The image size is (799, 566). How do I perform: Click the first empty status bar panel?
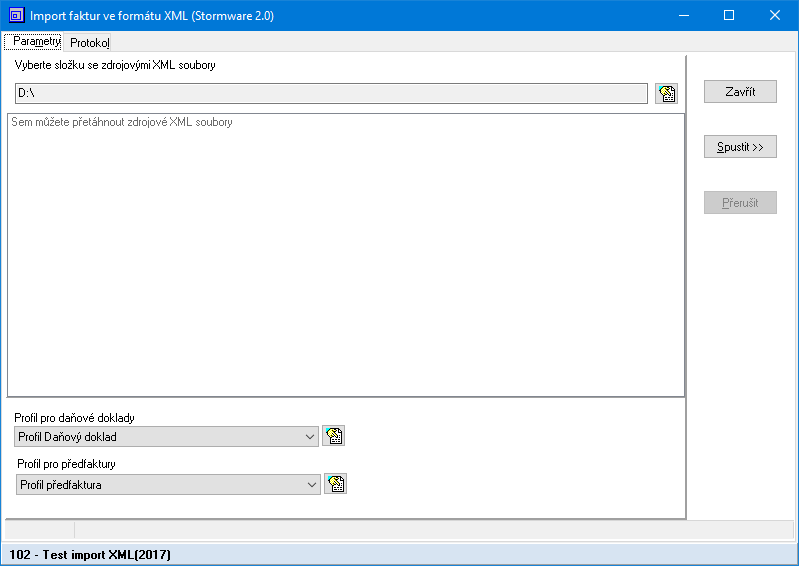point(39,530)
